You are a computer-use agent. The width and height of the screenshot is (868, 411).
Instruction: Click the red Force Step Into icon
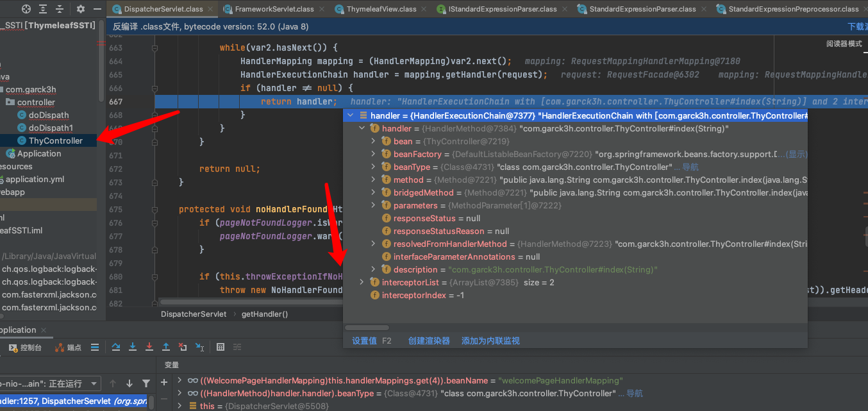click(x=149, y=347)
